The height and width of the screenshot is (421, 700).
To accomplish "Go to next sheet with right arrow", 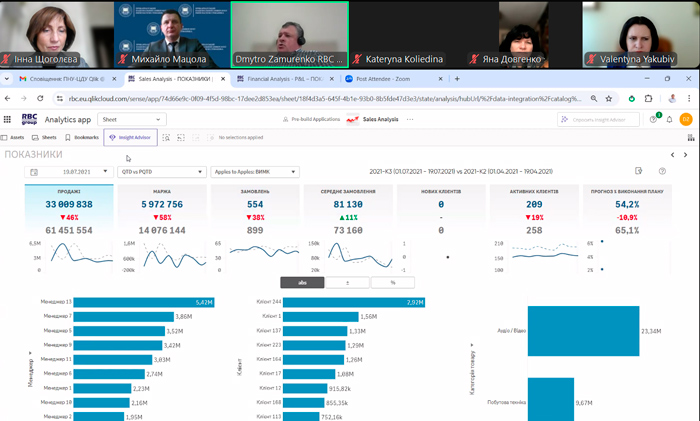I will [x=686, y=155].
